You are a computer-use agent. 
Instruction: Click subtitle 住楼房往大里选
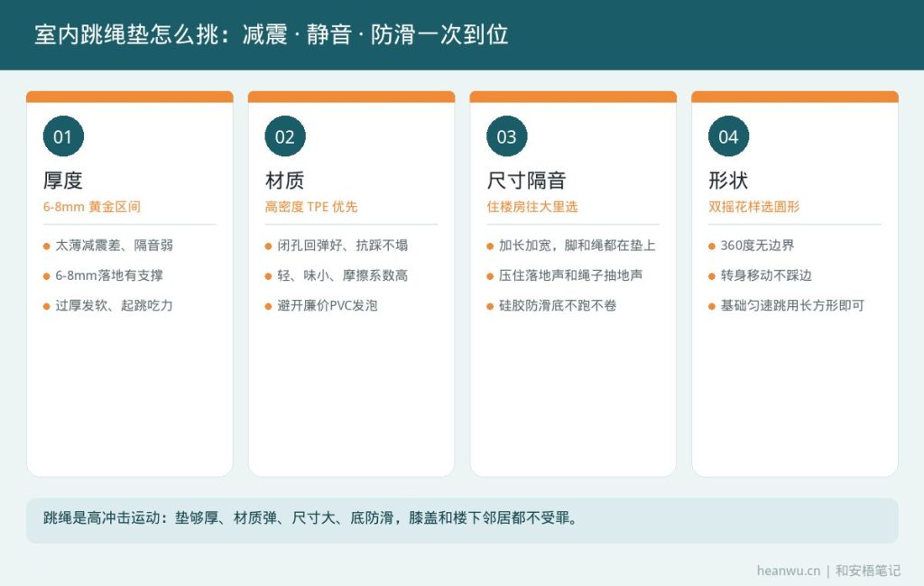point(532,207)
